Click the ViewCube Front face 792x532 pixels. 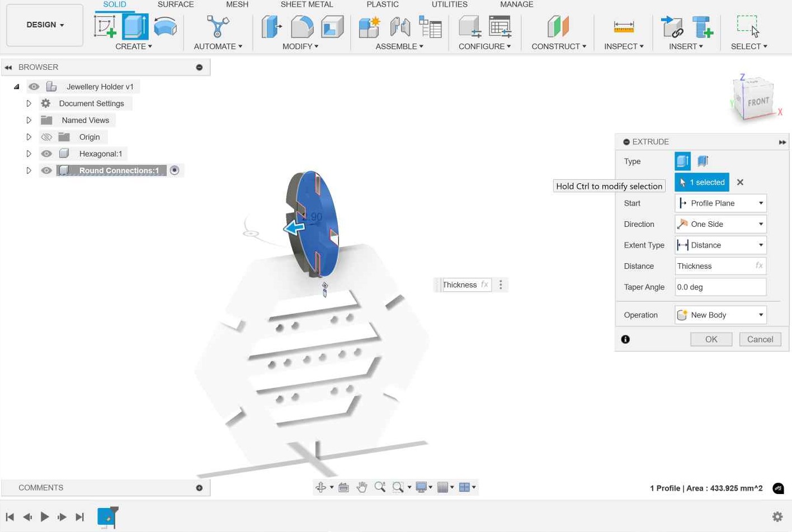pos(758,102)
